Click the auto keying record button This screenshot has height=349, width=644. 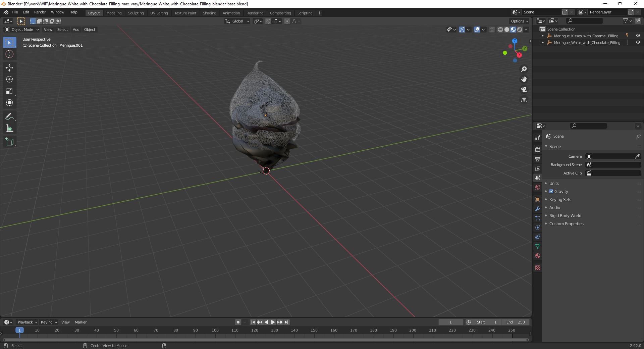click(238, 322)
